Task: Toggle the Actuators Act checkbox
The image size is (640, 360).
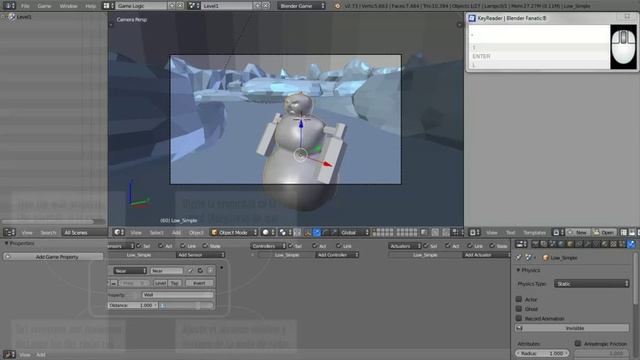Action: (448, 246)
